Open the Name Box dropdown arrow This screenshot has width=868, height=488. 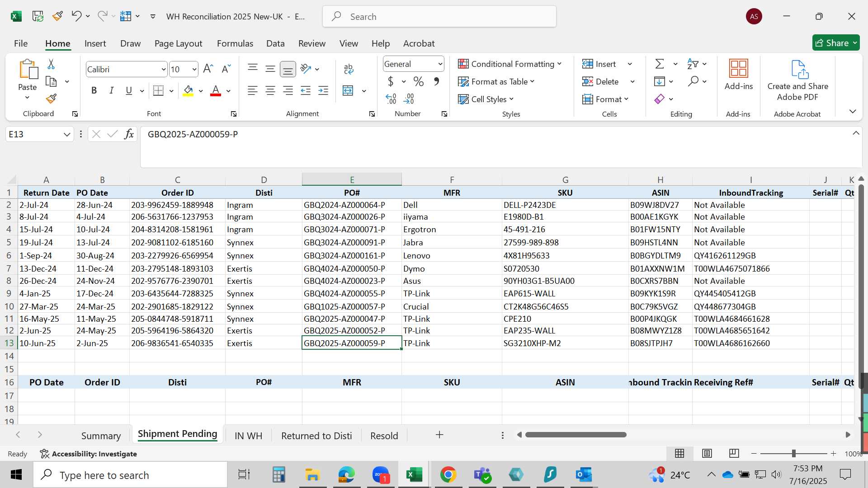click(x=67, y=134)
